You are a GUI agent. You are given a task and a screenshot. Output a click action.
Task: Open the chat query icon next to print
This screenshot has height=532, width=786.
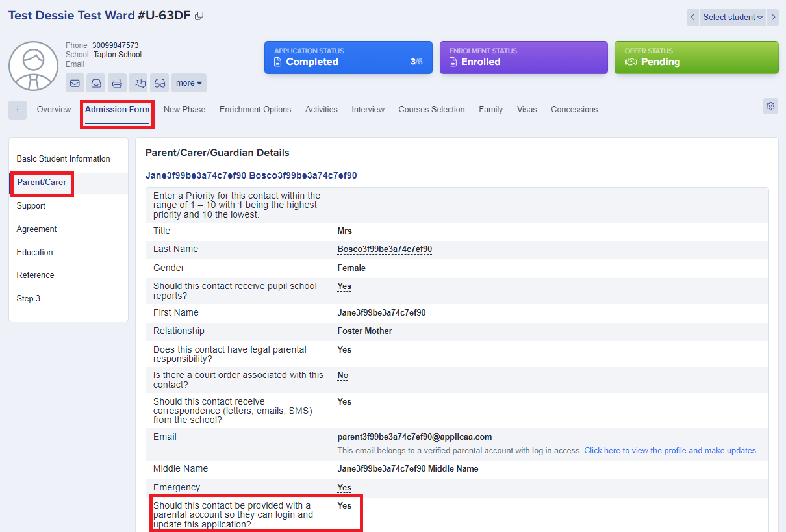click(138, 82)
